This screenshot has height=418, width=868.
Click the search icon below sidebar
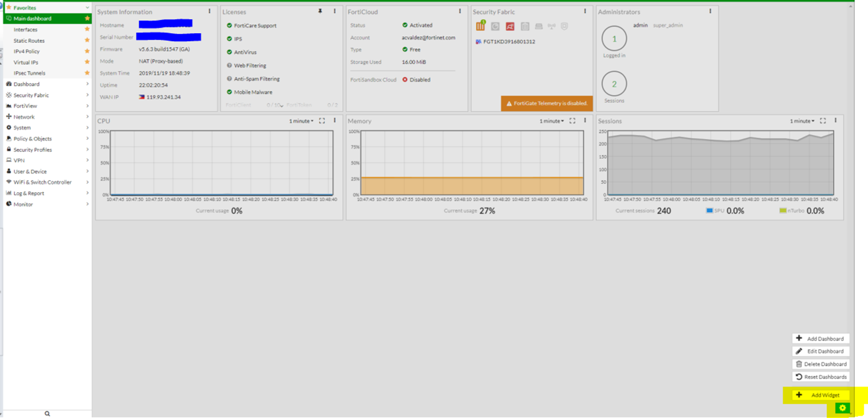(47, 413)
